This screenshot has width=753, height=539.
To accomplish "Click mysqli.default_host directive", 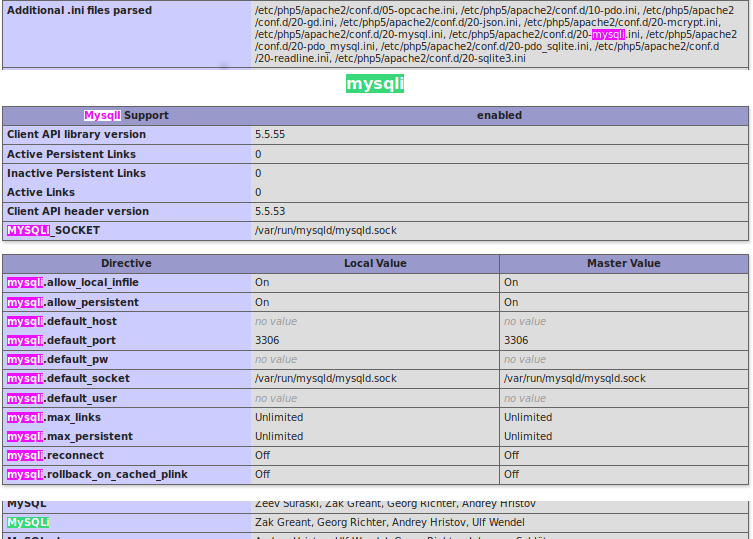I will click(62, 321).
